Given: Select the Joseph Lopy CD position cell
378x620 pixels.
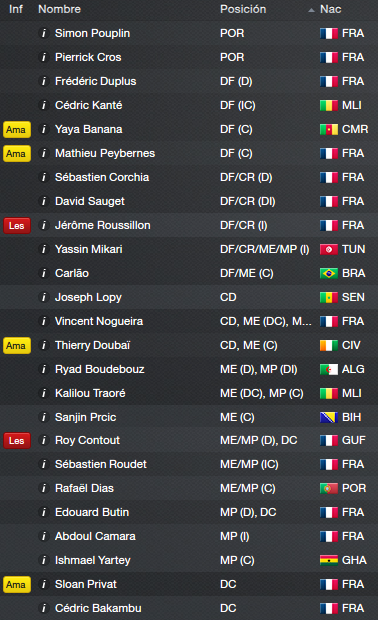Looking at the screenshot, I should click(x=228, y=297).
